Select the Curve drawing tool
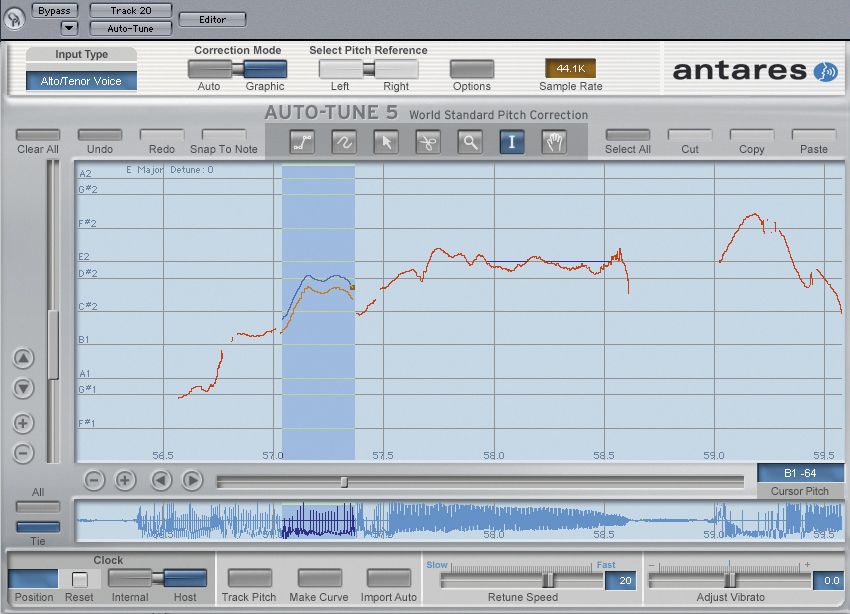This screenshot has width=850, height=614. pos(344,143)
